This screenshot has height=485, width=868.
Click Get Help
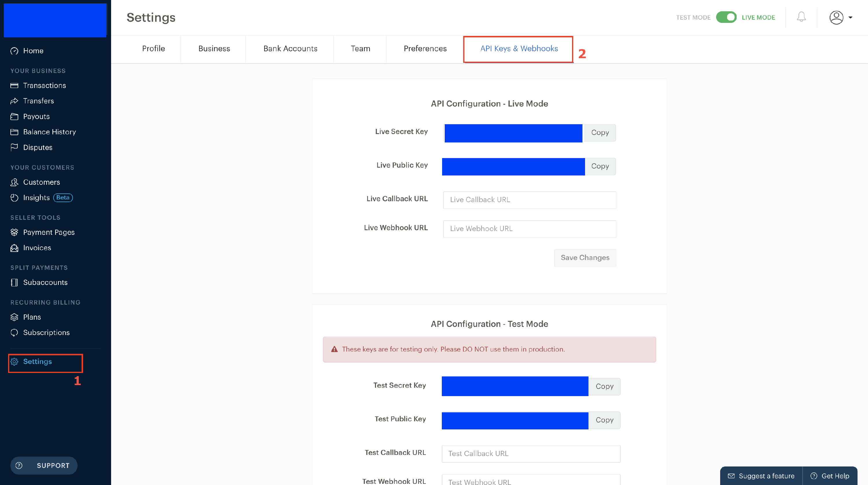[x=830, y=476]
